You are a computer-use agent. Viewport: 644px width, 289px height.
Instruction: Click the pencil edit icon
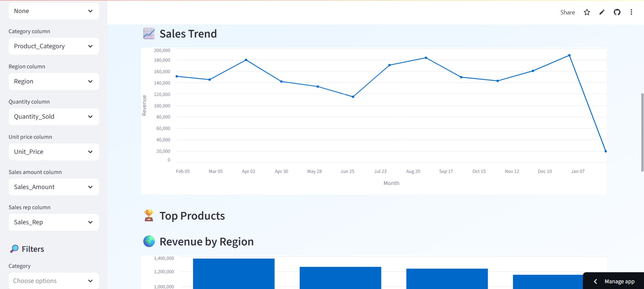coord(602,12)
